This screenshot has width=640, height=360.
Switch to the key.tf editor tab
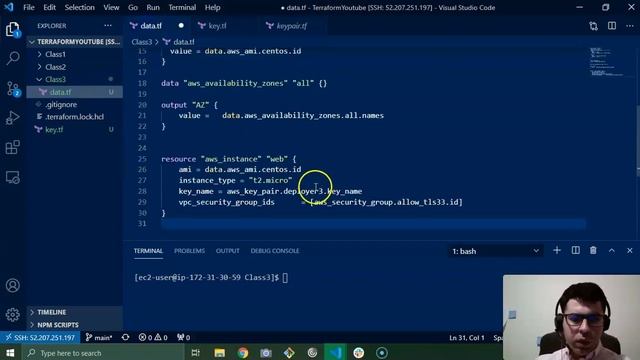coord(217,26)
